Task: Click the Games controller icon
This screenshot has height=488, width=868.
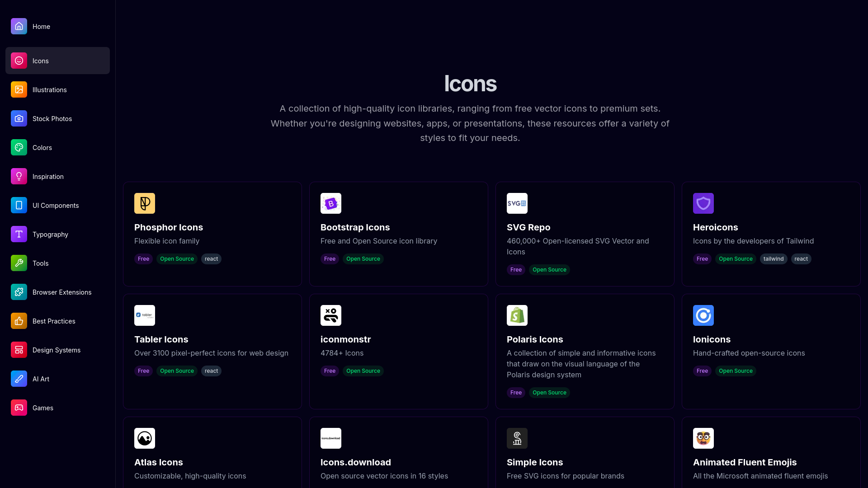Action: [19, 408]
